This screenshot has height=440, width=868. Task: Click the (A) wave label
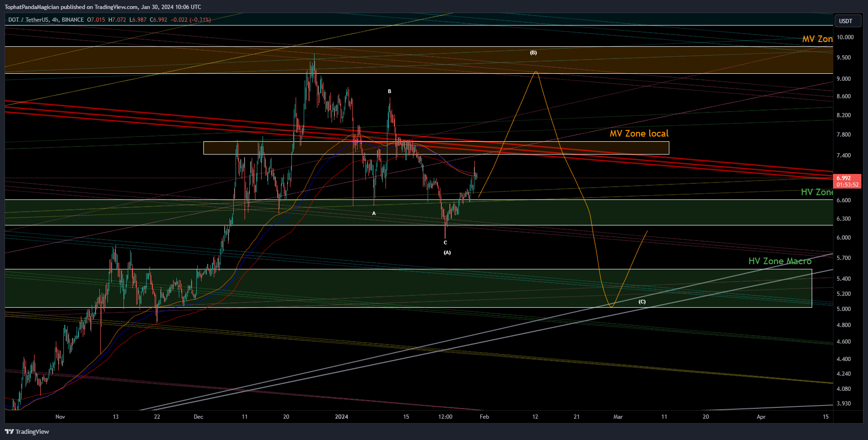point(447,252)
